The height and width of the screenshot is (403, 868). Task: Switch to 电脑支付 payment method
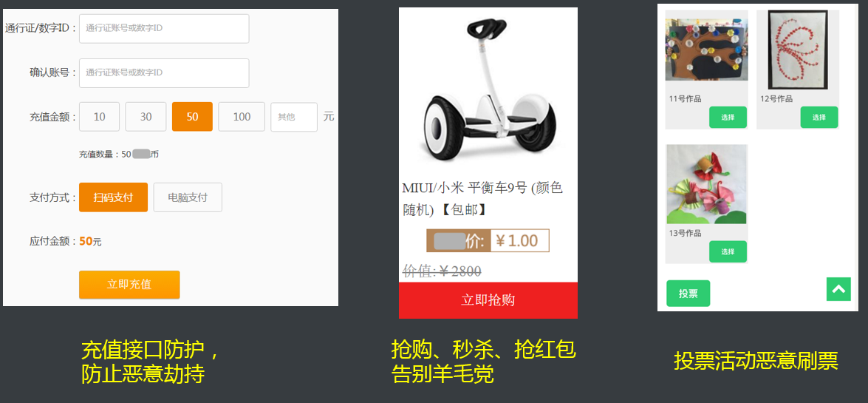coord(188,197)
